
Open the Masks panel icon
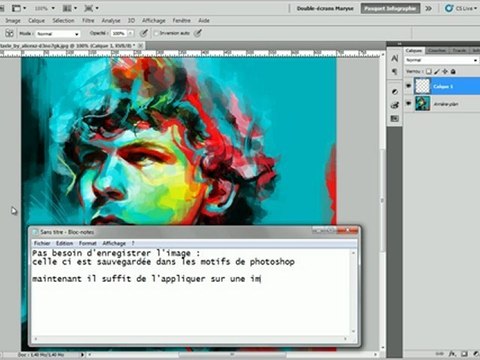[x=395, y=118]
